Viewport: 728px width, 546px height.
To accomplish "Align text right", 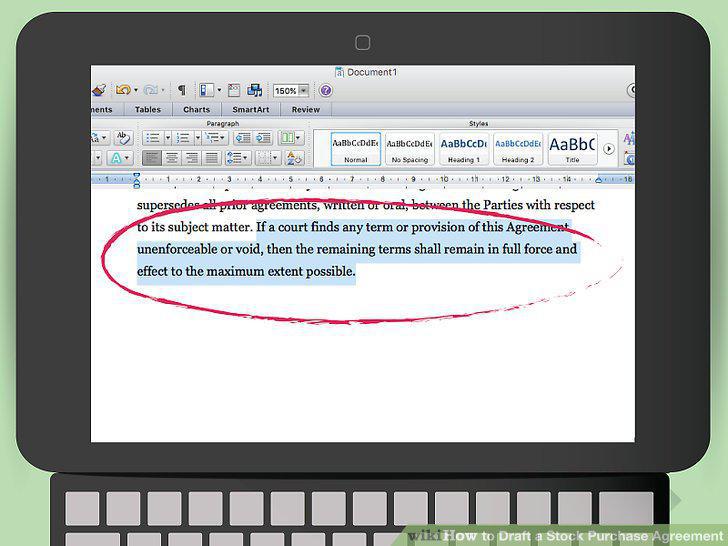I will (192, 158).
